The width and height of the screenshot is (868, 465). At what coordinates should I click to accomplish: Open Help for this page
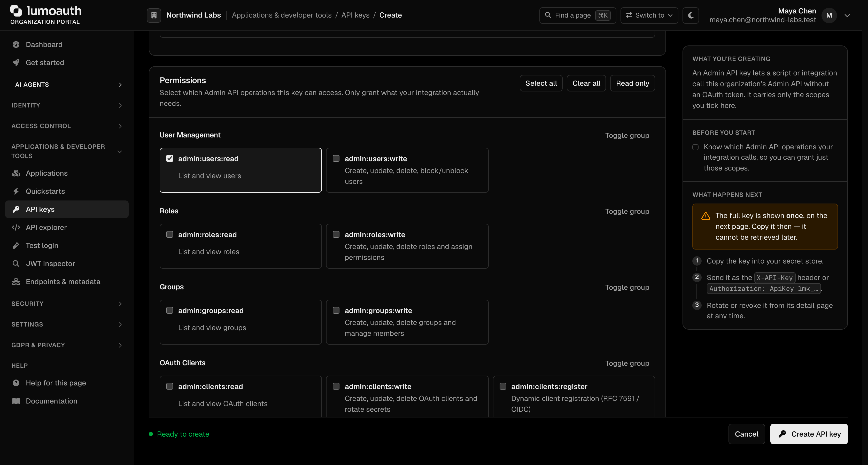(x=67, y=383)
